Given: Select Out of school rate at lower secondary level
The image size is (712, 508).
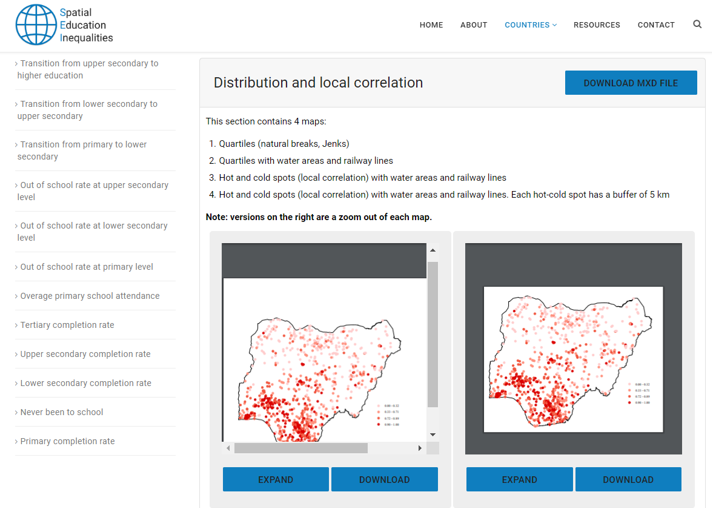Looking at the screenshot, I should coord(93,232).
